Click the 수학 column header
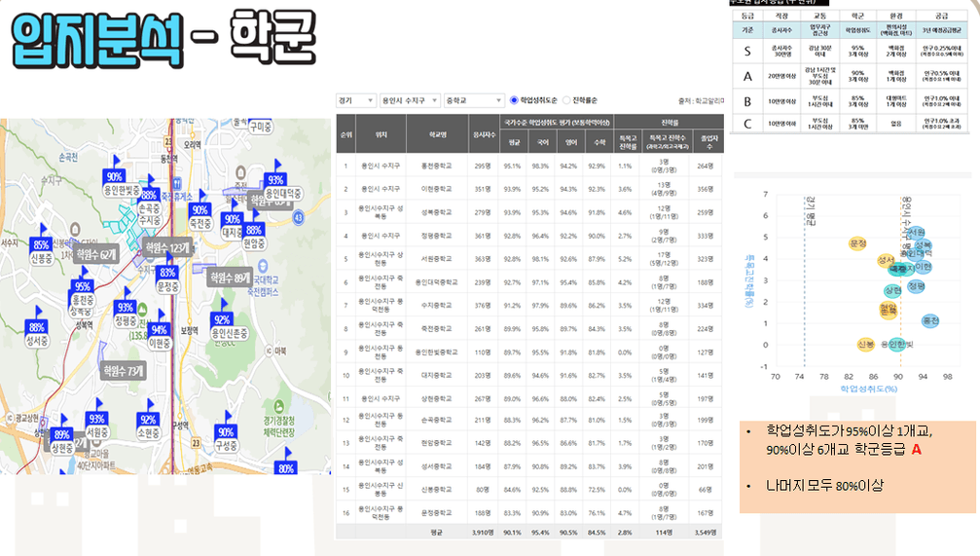 pos(599,142)
